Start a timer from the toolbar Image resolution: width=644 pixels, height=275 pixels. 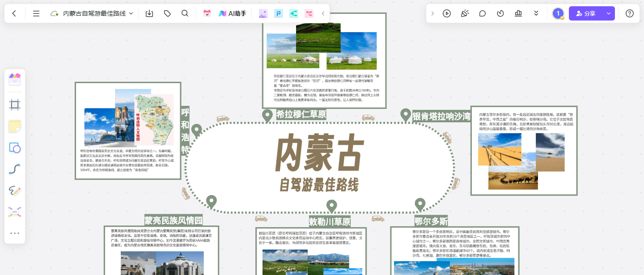500,13
